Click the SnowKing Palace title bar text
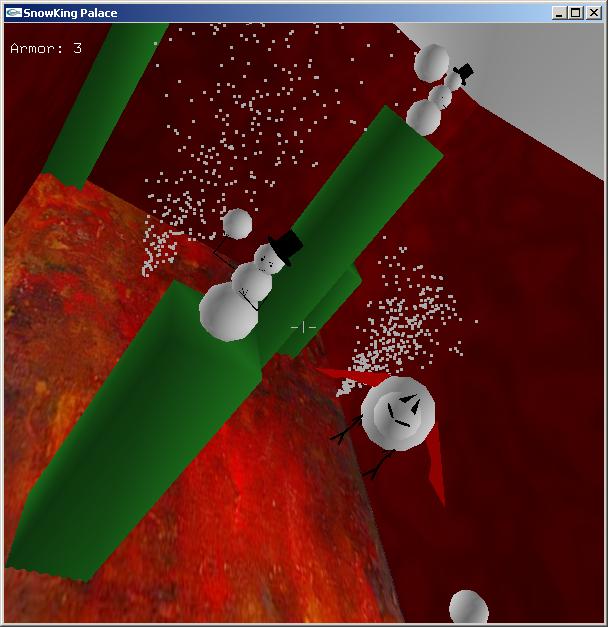The height and width of the screenshot is (627, 608). (70, 13)
